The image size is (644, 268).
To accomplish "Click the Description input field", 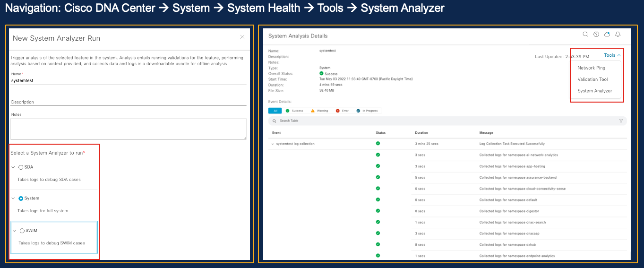I will [128, 102].
